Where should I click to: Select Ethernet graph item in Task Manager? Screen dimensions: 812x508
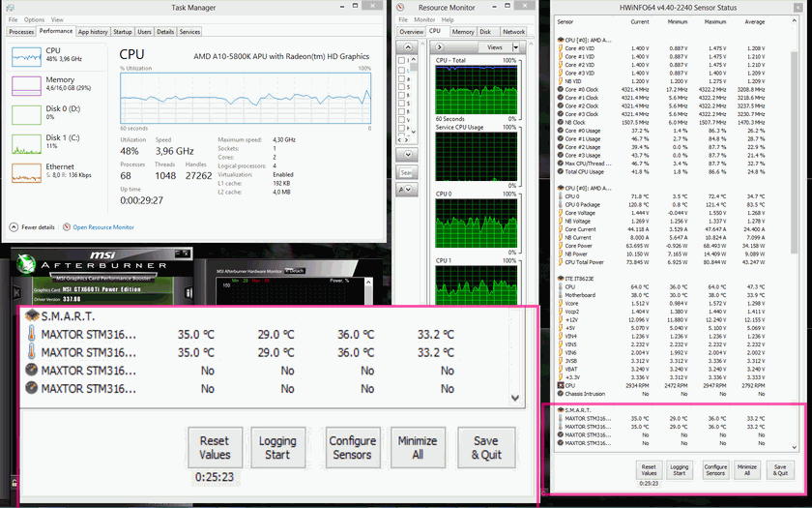pos(26,172)
